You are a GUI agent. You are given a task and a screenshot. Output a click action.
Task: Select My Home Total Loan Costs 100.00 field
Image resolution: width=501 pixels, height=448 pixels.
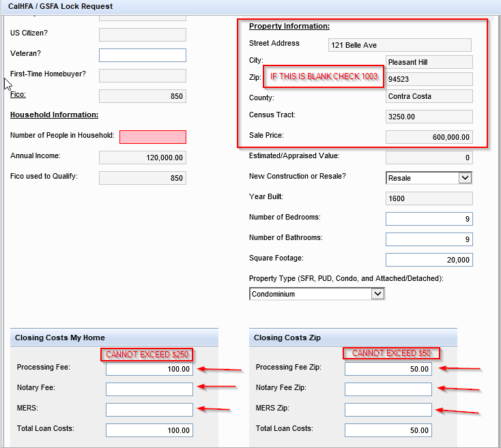[149, 430]
